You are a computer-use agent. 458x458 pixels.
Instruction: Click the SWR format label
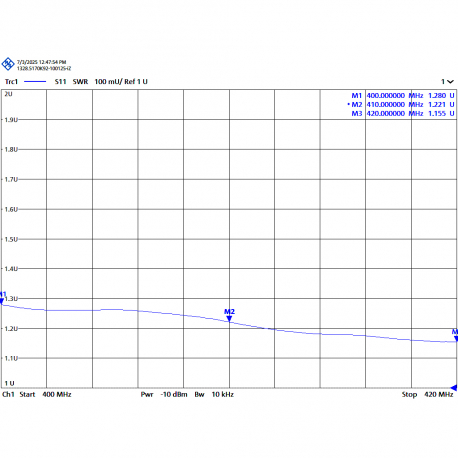point(80,82)
